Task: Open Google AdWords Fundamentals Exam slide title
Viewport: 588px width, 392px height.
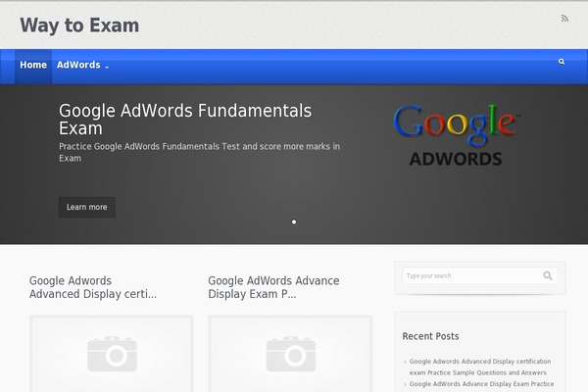Action: [185, 120]
